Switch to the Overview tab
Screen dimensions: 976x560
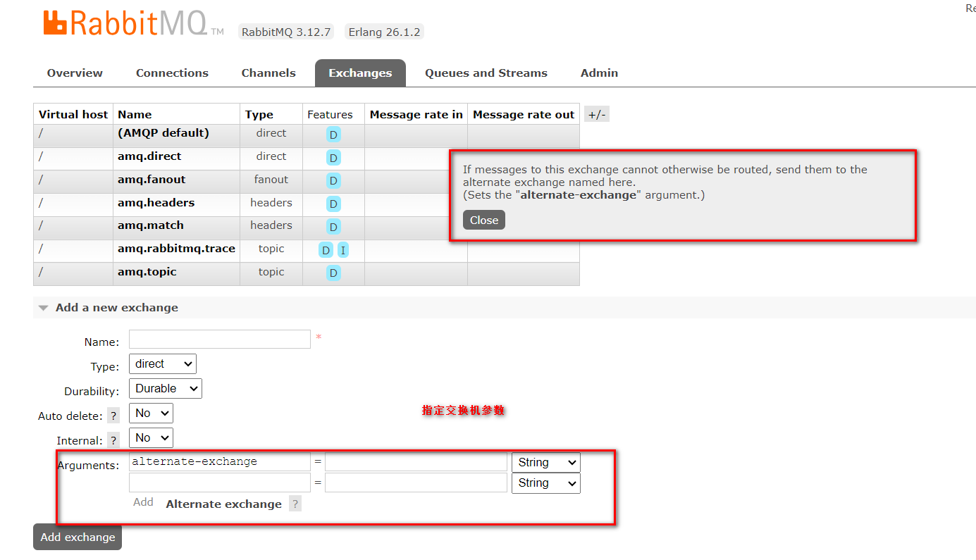click(75, 73)
